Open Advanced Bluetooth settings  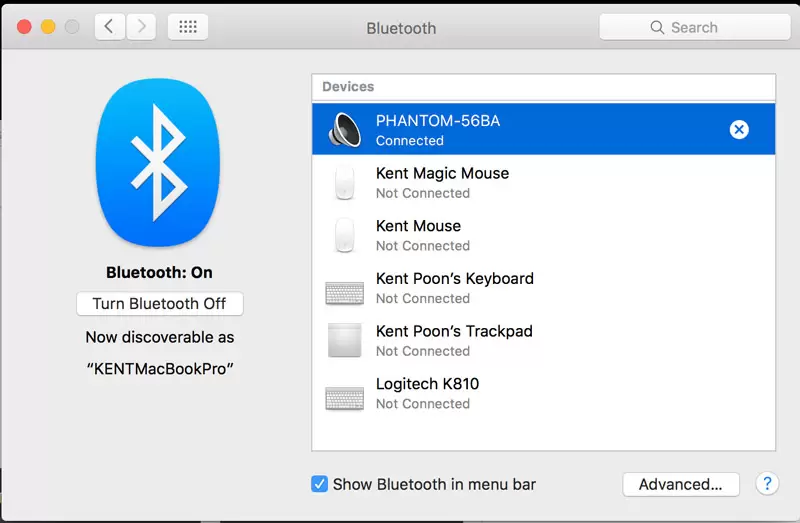tap(680, 484)
